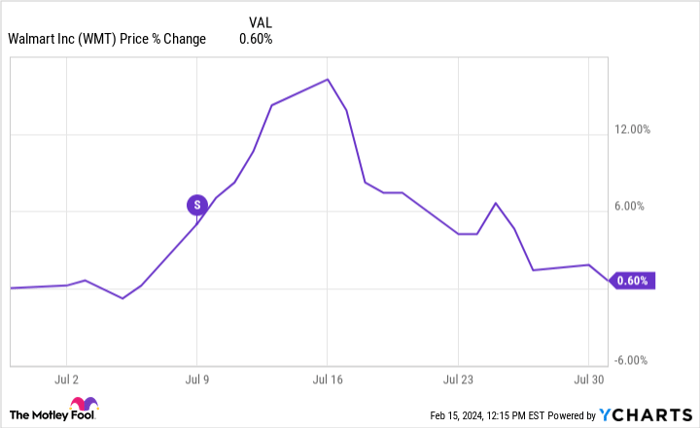Viewport: 700px width, 428px height.
Task: Open The Motley Fool logo text
Action: click(x=43, y=414)
